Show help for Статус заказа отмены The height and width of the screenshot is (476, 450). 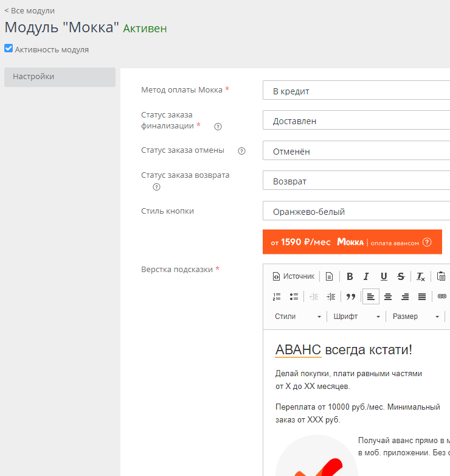241,151
